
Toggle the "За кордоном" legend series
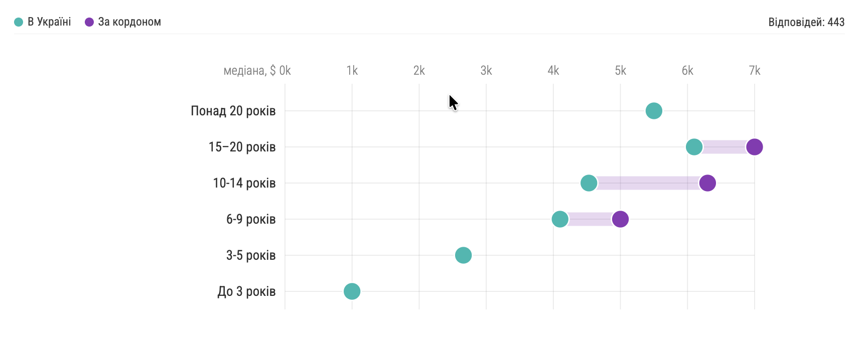(x=129, y=22)
